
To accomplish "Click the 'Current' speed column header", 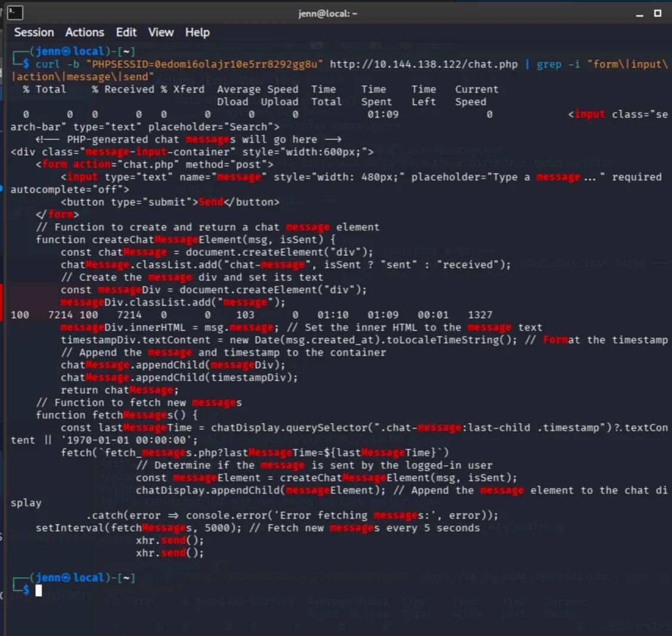I will click(477, 89).
